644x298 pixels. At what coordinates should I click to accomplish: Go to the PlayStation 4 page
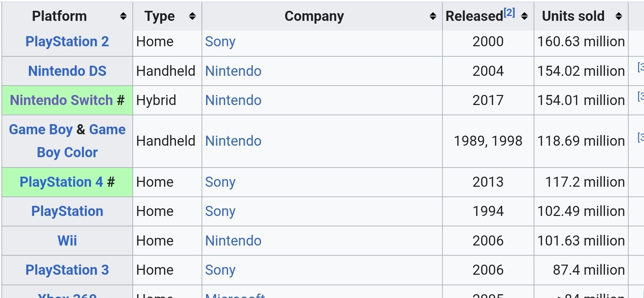click(61, 182)
